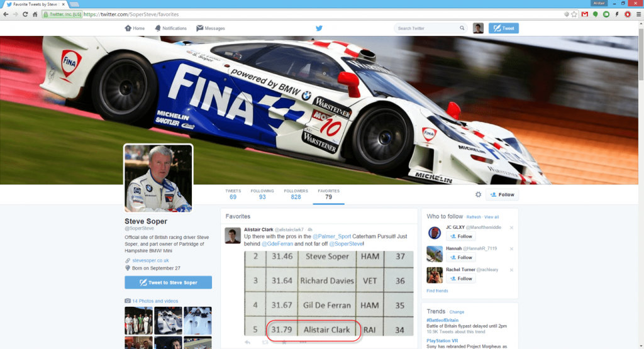Open profile settings gear icon

click(478, 194)
